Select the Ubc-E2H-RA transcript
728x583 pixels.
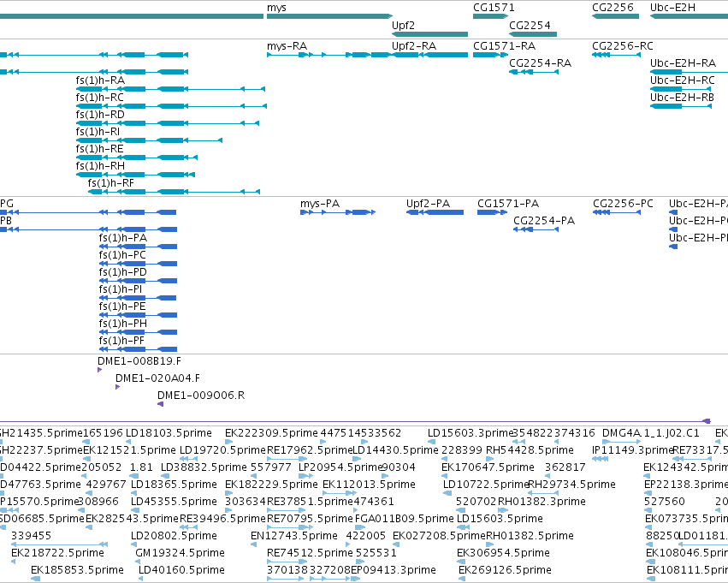(x=689, y=72)
